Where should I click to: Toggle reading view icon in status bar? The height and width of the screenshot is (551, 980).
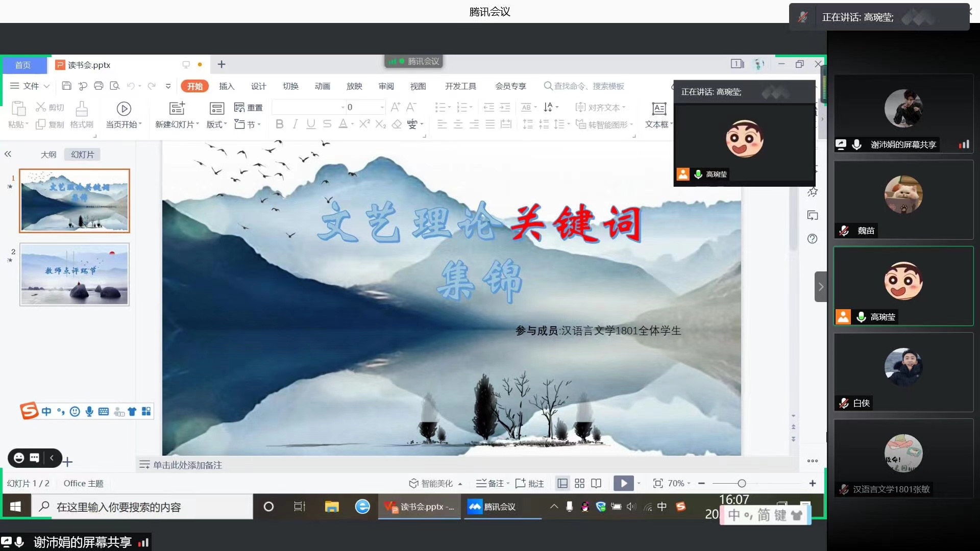point(596,483)
